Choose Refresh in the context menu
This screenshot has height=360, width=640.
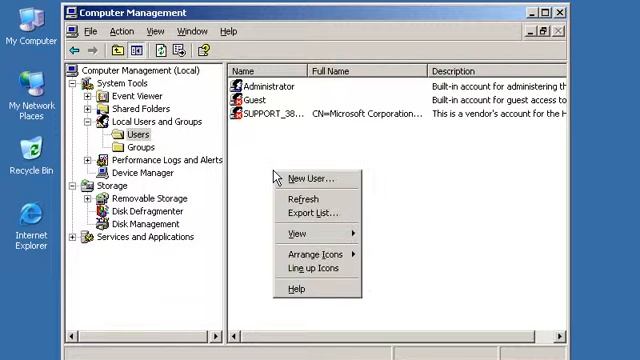click(x=317, y=199)
